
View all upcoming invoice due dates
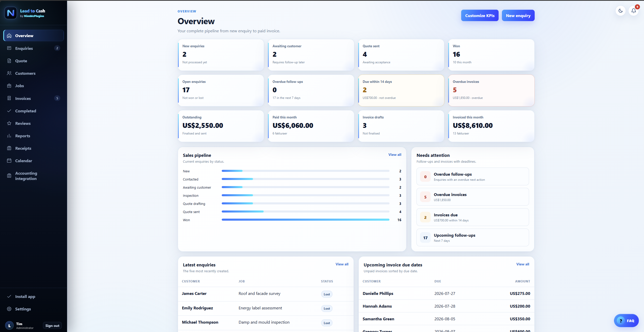pos(523,264)
